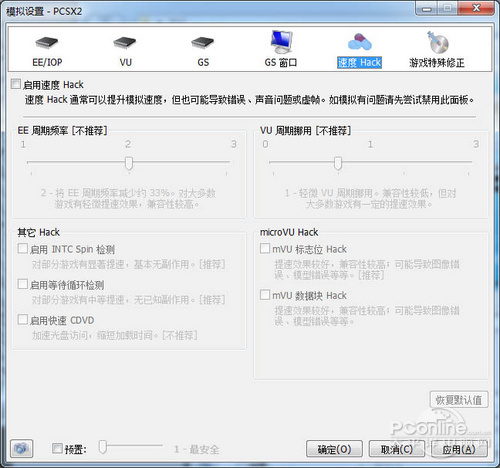This screenshot has width=500, height=468.
Task: Click the 预置 preset slider handle
Action: [x=103, y=447]
